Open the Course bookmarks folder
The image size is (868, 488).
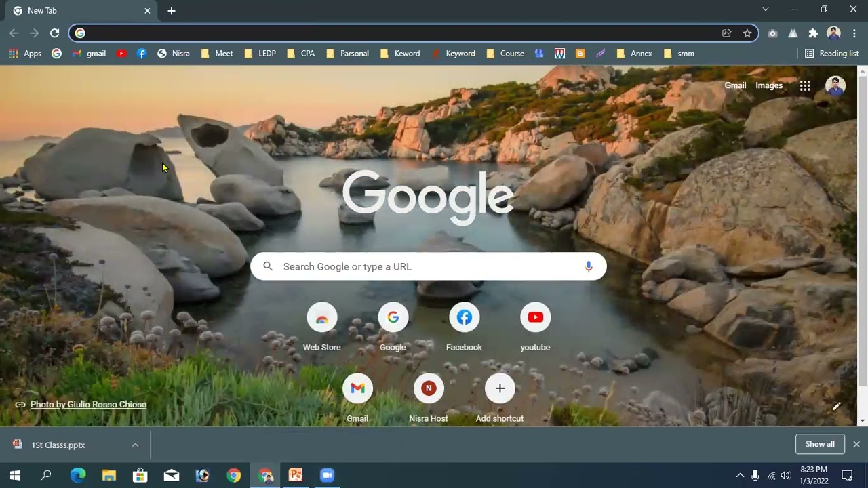click(505, 54)
